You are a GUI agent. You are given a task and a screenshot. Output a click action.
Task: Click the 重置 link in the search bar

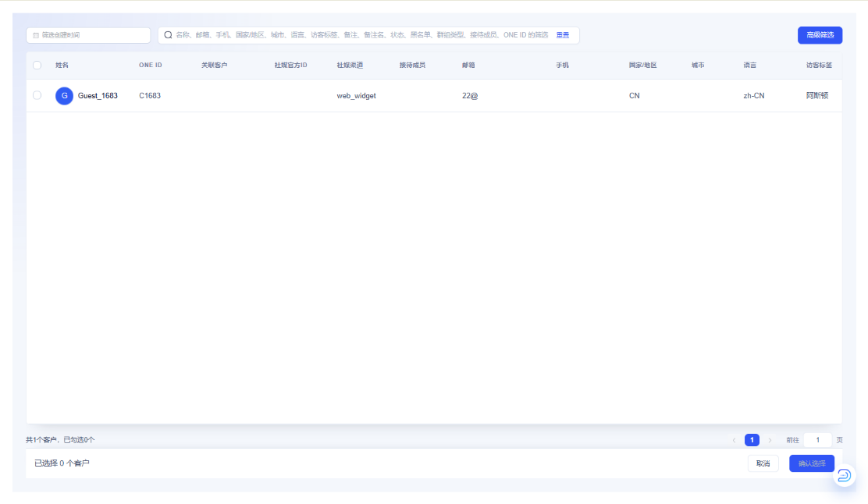pyautogui.click(x=563, y=35)
